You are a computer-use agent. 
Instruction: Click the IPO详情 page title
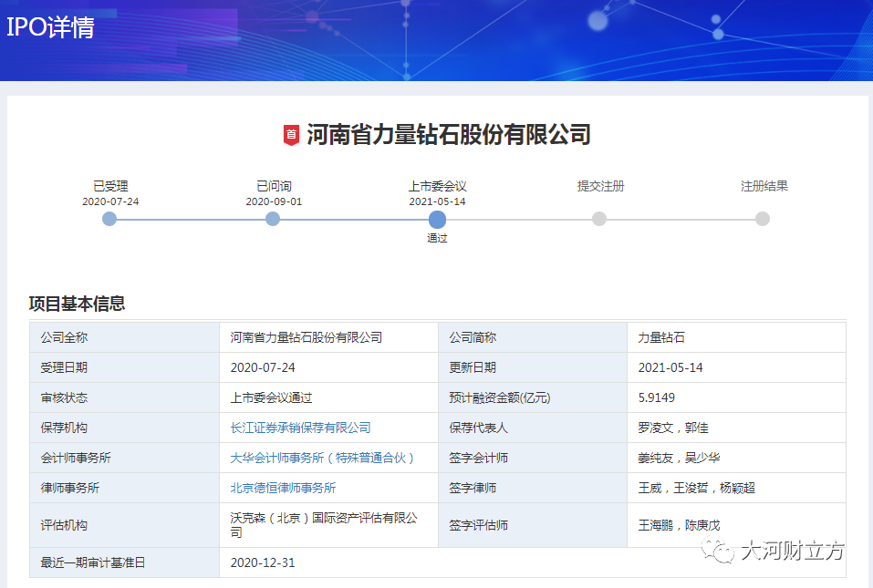(51, 27)
